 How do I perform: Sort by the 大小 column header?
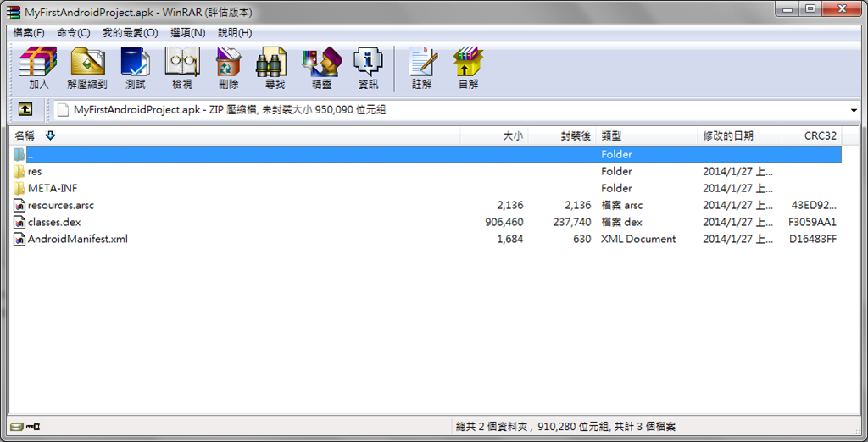pyautogui.click(x=494, y=135)
